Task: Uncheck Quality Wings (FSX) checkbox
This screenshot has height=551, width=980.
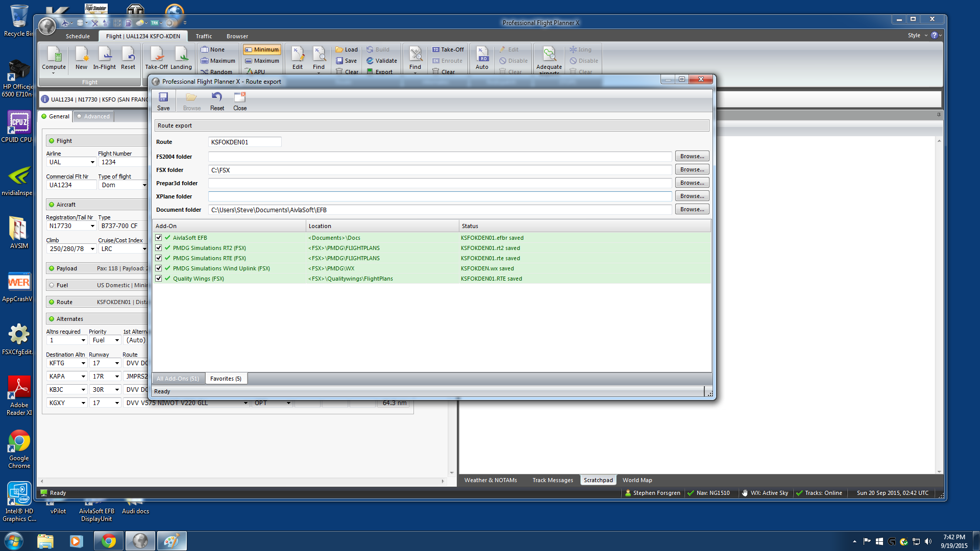Action: point(159,279)
